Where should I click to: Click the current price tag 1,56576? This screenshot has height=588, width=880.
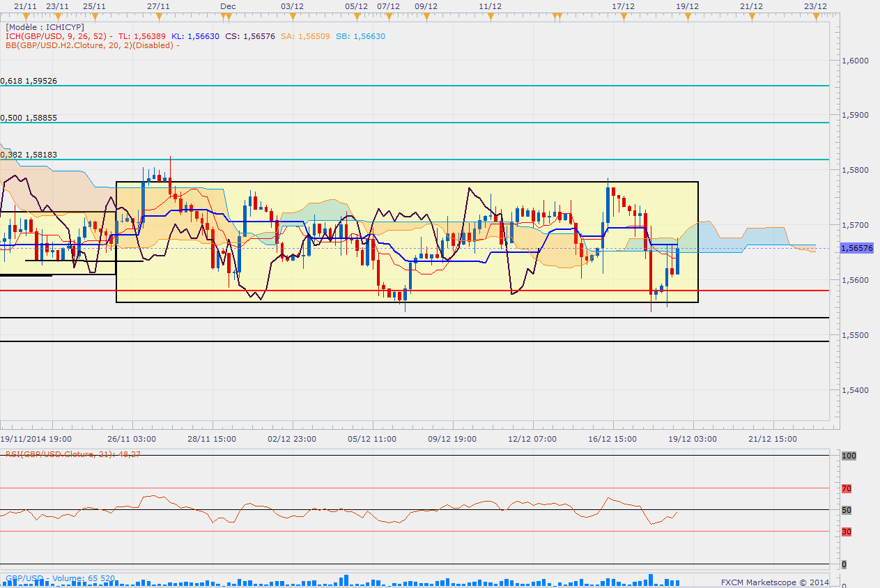tap(857, 248)
